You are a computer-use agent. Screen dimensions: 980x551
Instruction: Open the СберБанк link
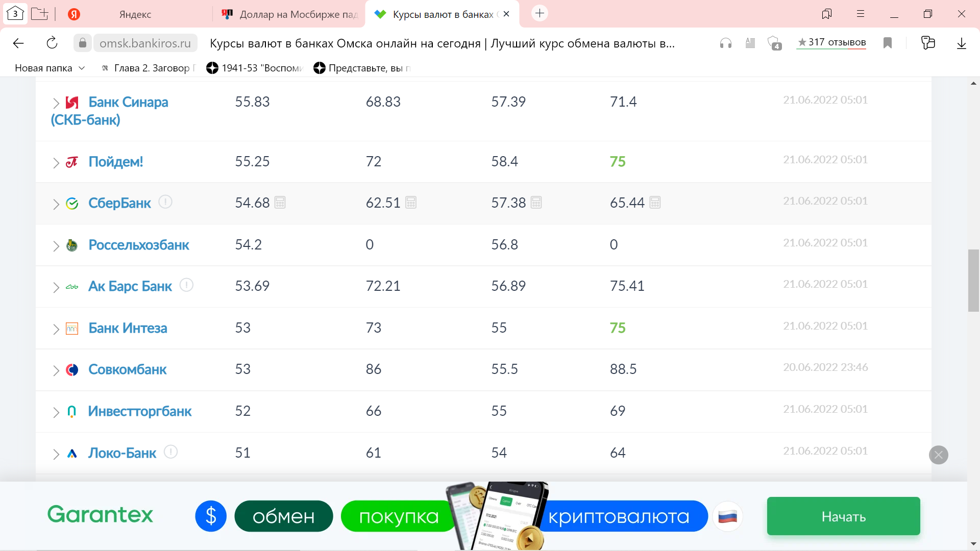pyautogui.click(x=119, y=203)
